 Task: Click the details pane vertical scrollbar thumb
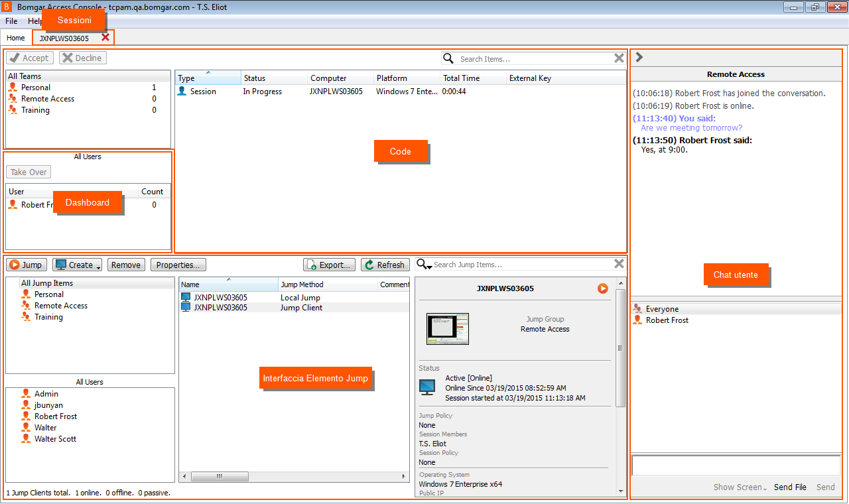(621, 347)
